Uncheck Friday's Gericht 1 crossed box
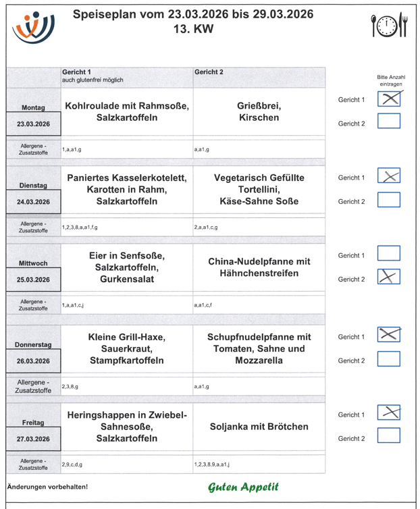This screenshot has height=509, width=420. (388, 412)
